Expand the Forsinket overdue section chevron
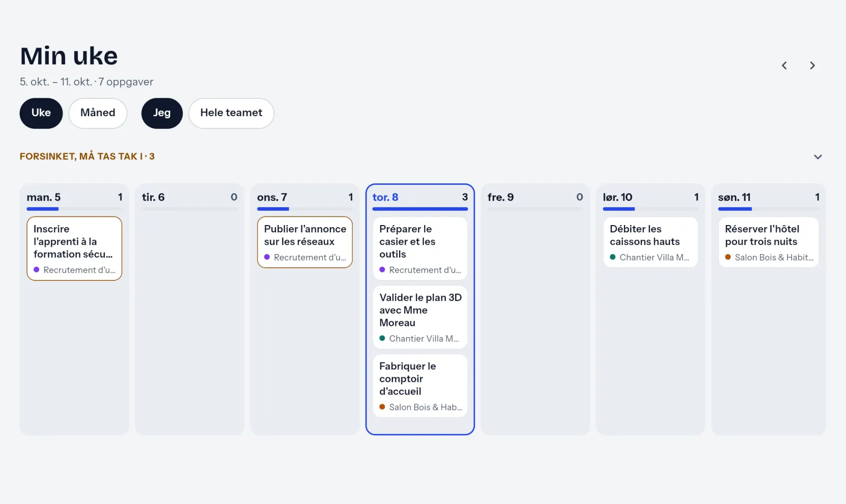 [x=817, y=157]
